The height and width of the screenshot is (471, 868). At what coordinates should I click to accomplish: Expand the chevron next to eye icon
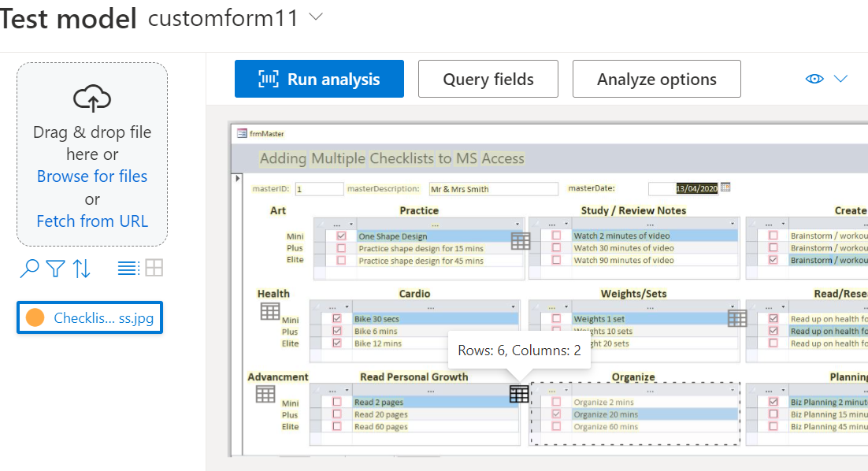tap(841, 79)
